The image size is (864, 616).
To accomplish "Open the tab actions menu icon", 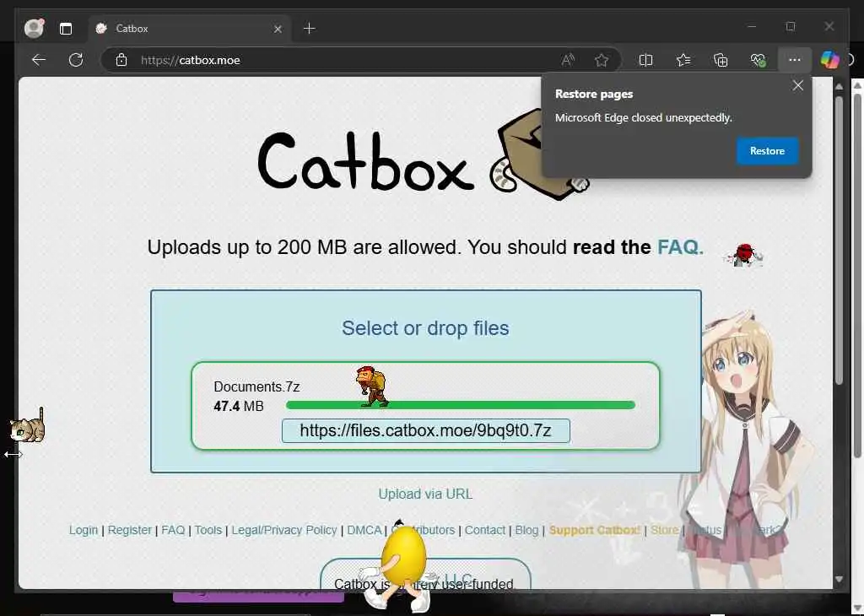I will click(x=66, y=29).
